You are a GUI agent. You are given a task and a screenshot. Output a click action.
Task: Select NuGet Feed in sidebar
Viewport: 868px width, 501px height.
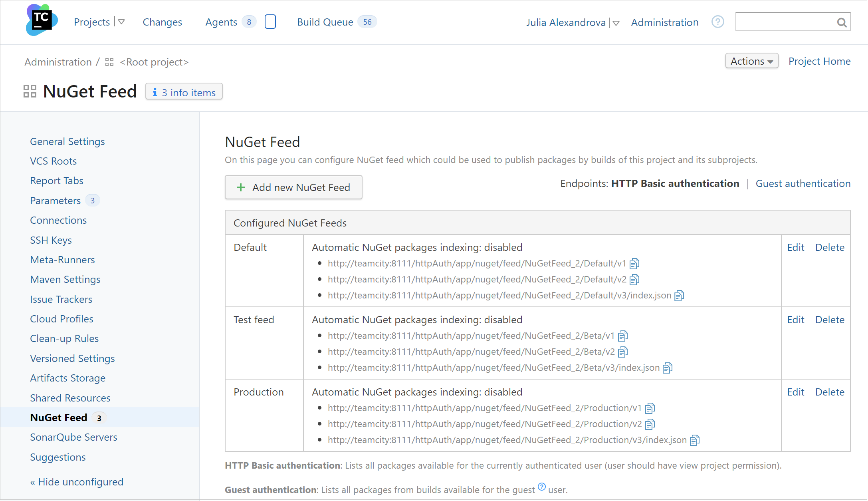(59, 417)
